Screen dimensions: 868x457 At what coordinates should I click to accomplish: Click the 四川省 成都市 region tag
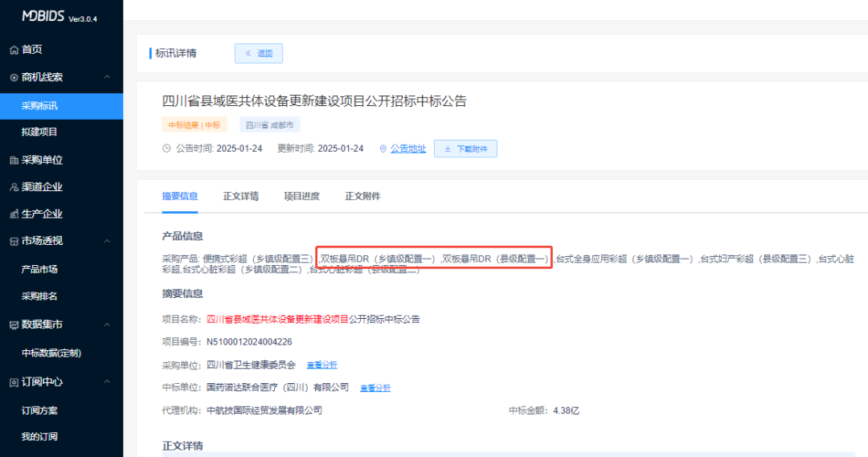tap(269, 125)
